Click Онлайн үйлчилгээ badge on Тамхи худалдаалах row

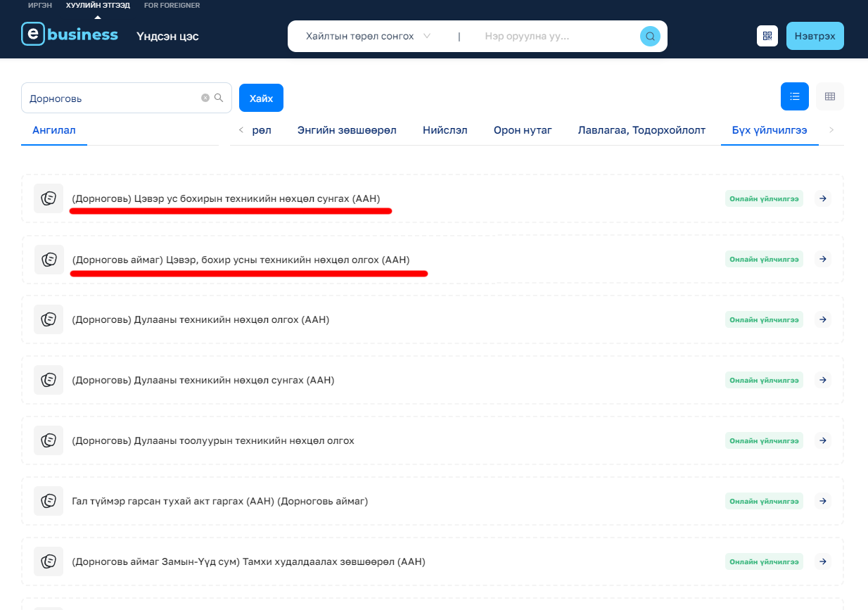tap(764, 561)
